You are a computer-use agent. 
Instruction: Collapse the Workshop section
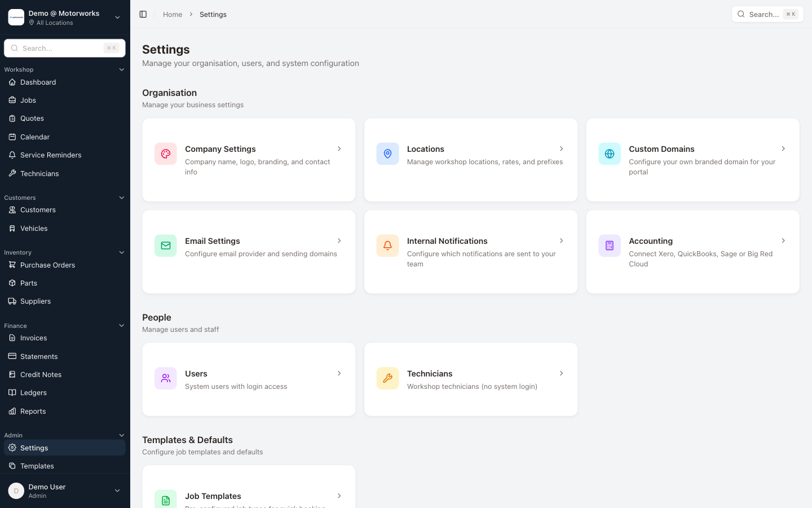click(122, 69)
